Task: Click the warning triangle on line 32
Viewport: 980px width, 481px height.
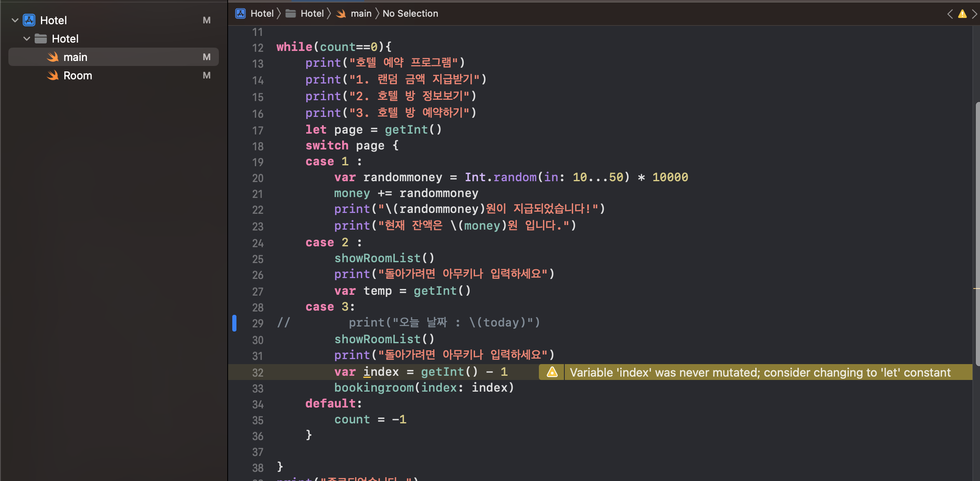Action: [552, 372]
